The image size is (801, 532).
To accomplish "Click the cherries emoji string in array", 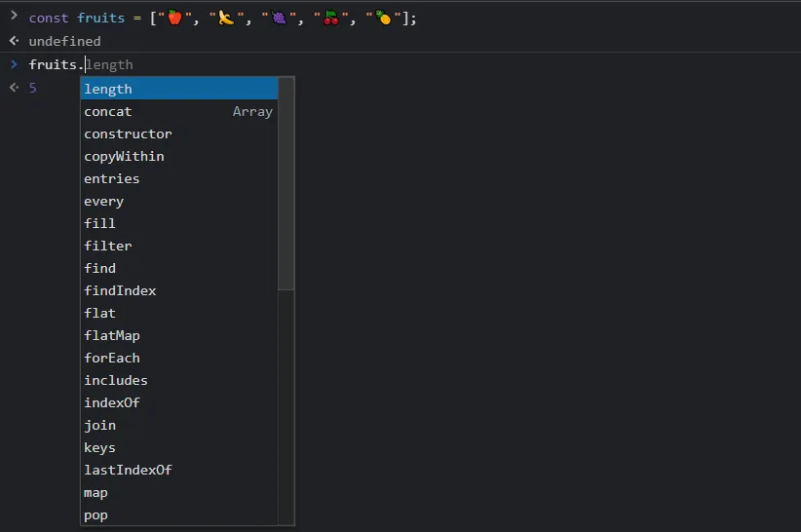I will pos(331,18).
